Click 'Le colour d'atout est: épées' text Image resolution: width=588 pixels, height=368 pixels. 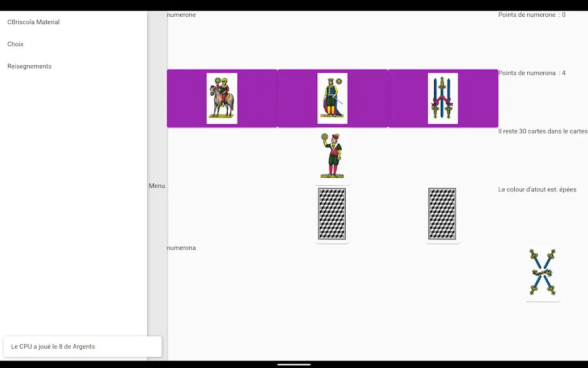coord(537,189)
